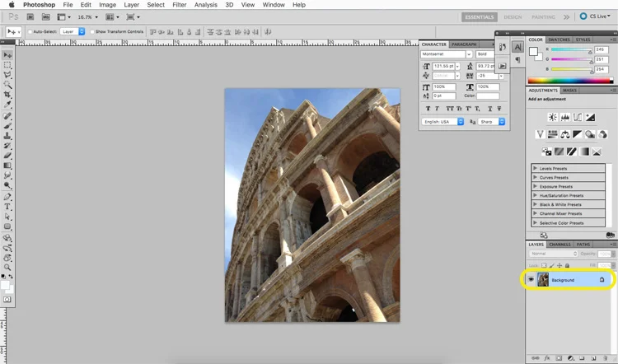Select the Lasso tool
This screenshot has width=618, height=364.
coord(7,75)
